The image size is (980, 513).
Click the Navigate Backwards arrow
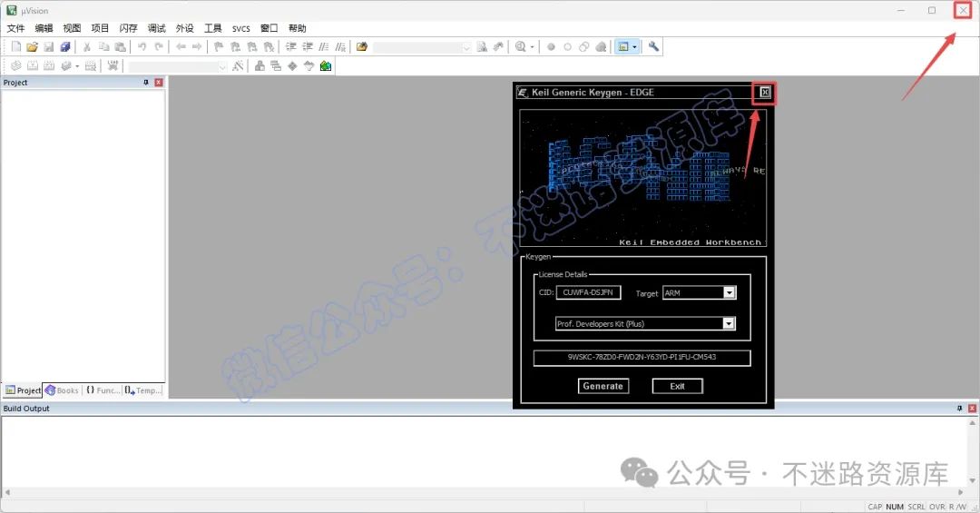click(181, 46)
